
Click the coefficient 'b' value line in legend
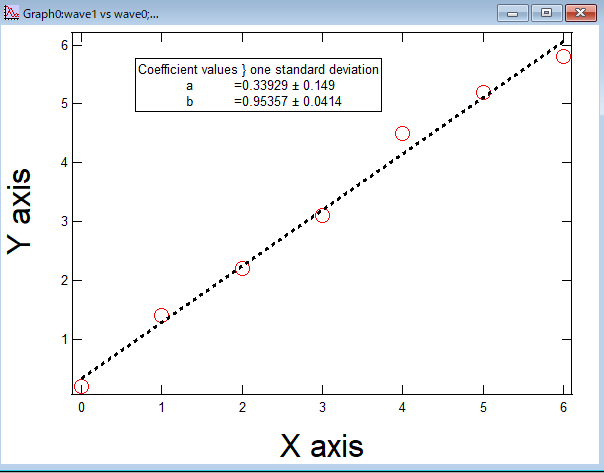point(257,100)
